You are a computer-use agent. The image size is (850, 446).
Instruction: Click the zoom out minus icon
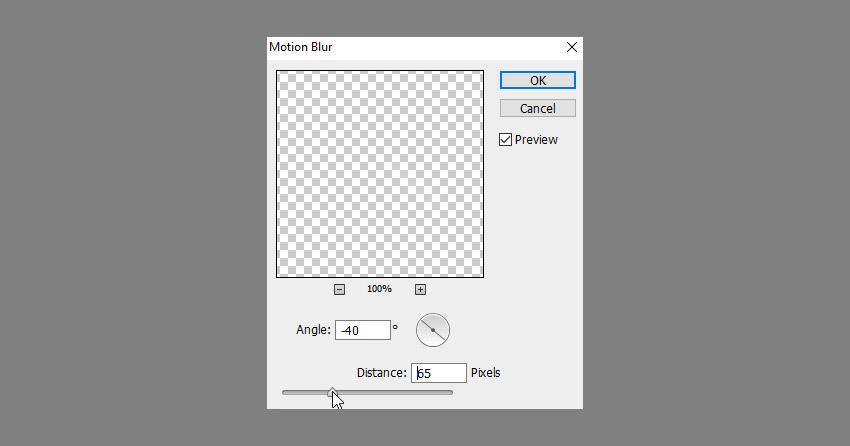point(339,289)
